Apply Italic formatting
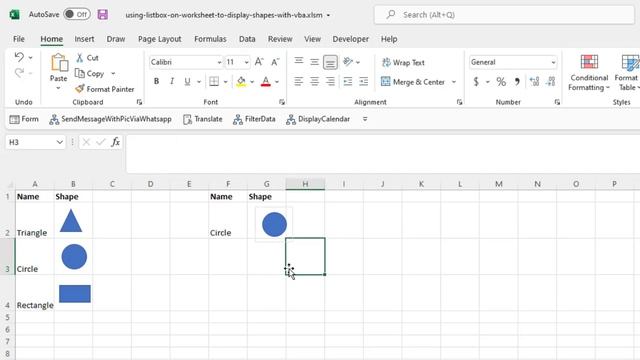Viewport: 640px width, 360px height. click(x=172, y=81)
